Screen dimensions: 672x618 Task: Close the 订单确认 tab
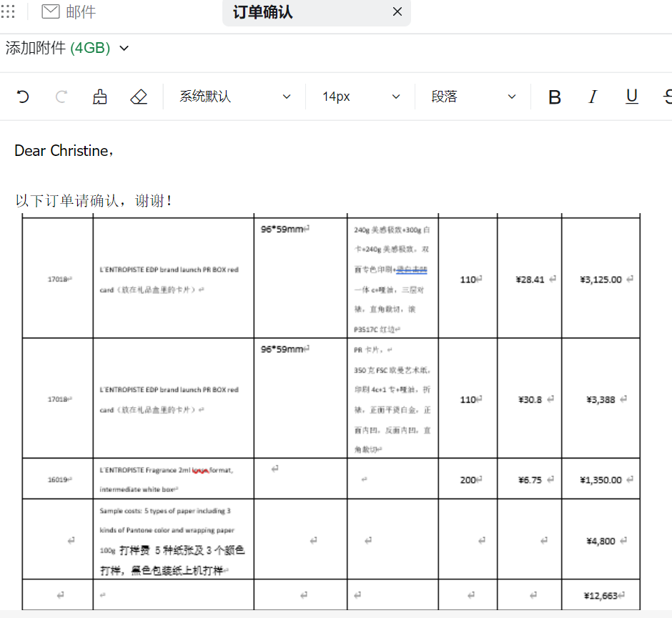pyautogui.click(x=397, y=11)
